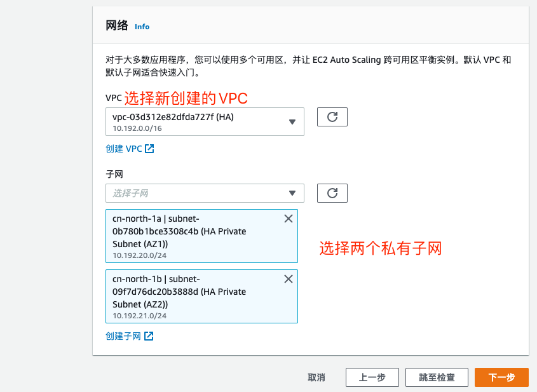The height and width of the screenshot is (392, 537).
Task: Click the refresh icon beside the subnet selector
Action: click(332, 193)
